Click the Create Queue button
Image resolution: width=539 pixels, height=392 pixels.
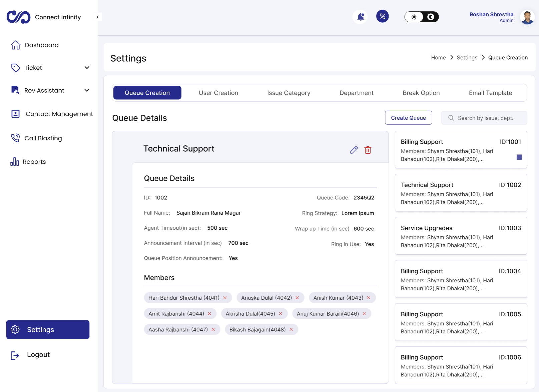point(409,118)
